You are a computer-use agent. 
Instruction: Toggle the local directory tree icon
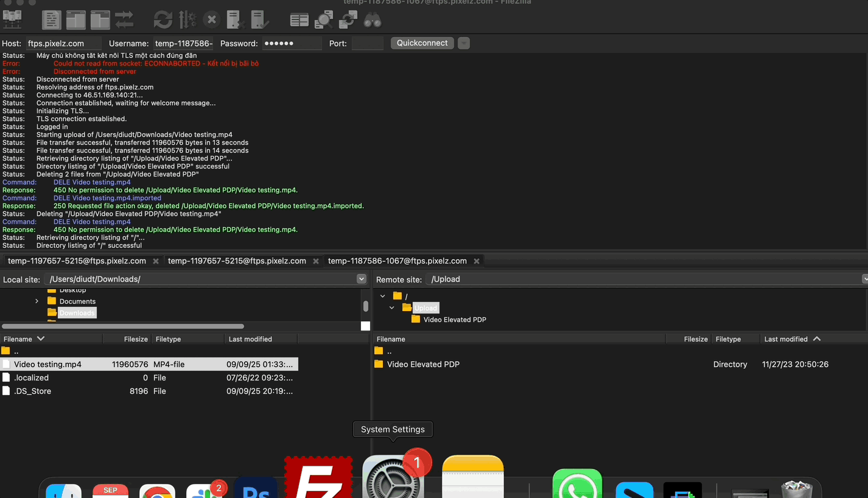(75, 20)
